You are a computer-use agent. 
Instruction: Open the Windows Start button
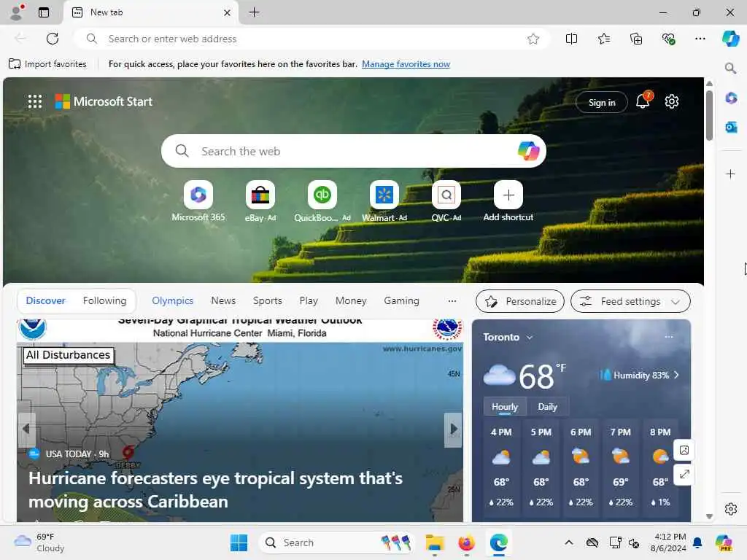click(x=239, y=542)
